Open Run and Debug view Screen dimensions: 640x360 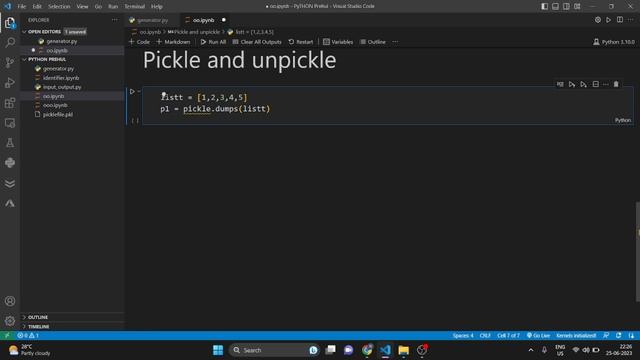click(10, 83)
